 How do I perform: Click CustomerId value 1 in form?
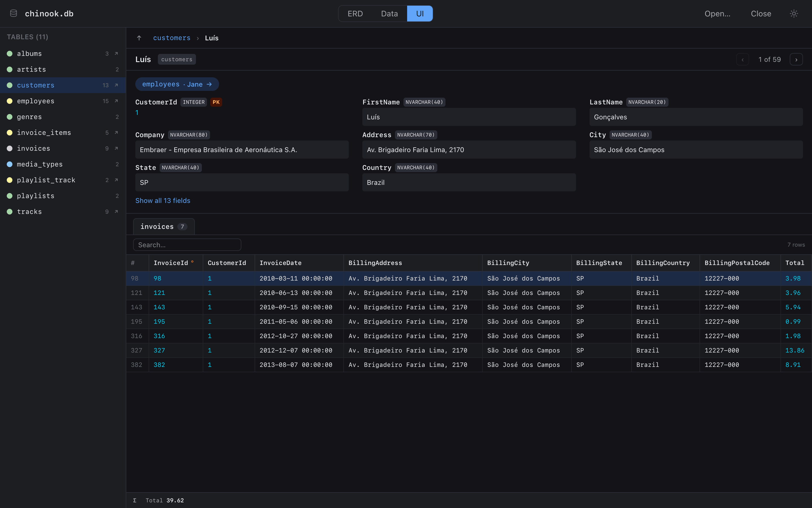click(137, 113)
